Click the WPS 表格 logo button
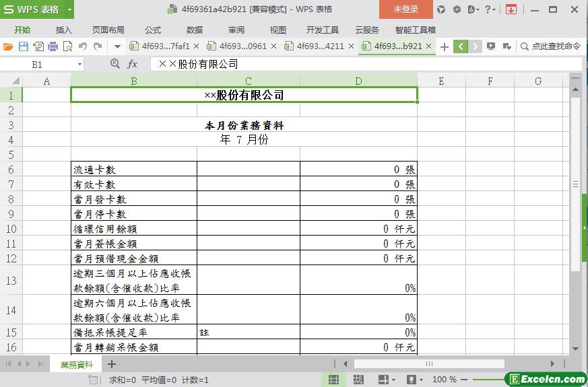This screenshot has height=387, width=588. (32, 9)
